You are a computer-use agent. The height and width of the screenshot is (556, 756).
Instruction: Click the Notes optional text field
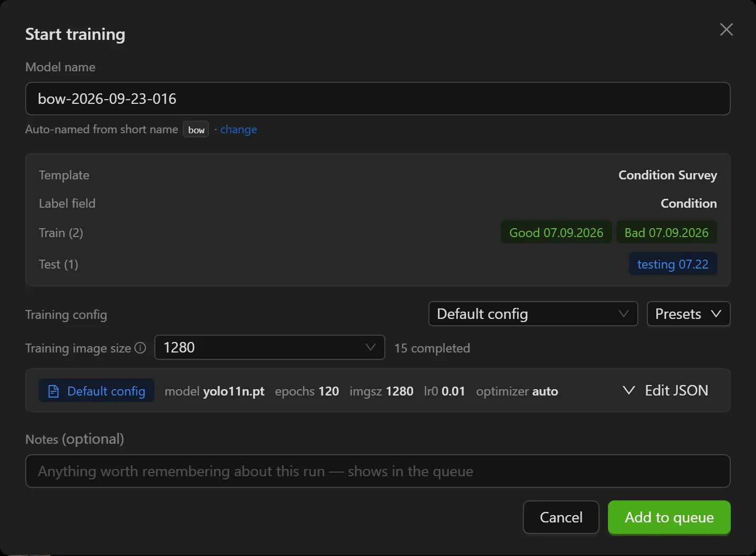[x=378, y=471]
